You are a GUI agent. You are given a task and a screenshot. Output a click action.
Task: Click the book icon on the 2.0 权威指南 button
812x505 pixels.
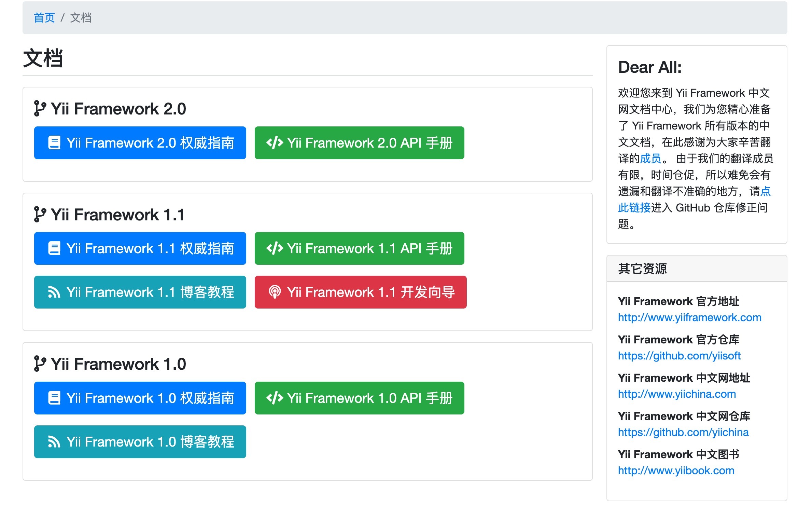pos(54,143)
